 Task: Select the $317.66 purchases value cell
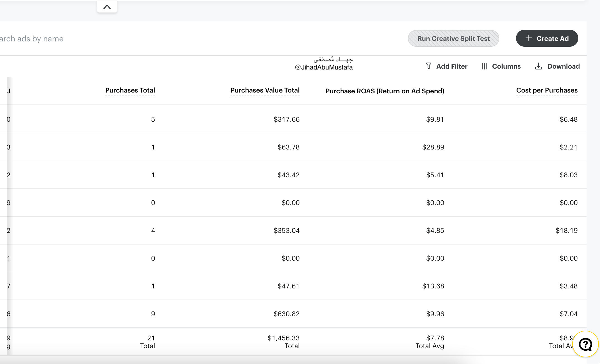(x=286, y=119)
